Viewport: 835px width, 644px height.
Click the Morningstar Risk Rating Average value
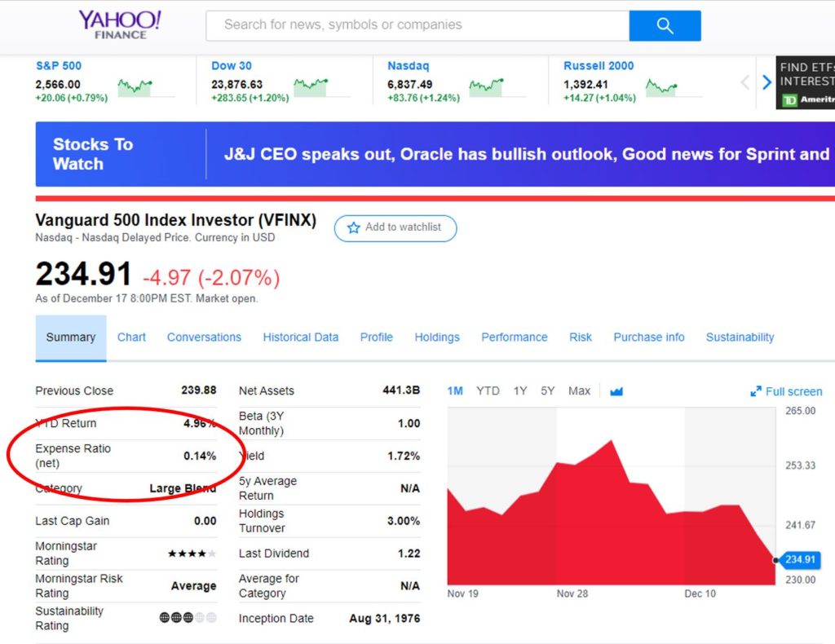[194, 586]
